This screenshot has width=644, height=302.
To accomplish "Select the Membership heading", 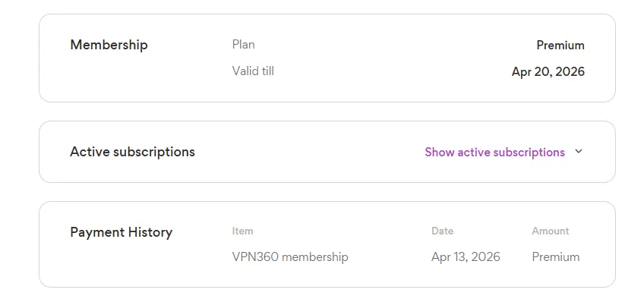I will 109,45.
